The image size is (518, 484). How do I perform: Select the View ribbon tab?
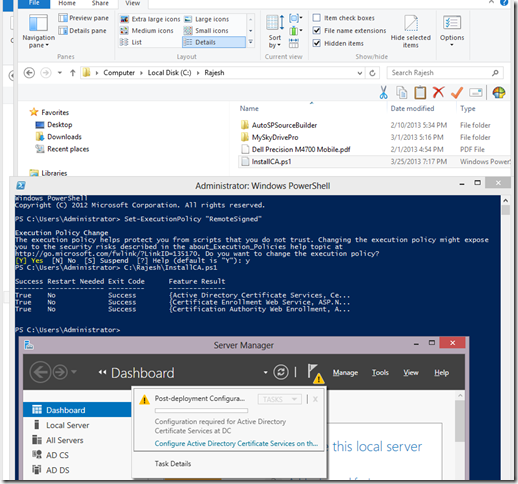pyautogui.click(x=132, y=3)
